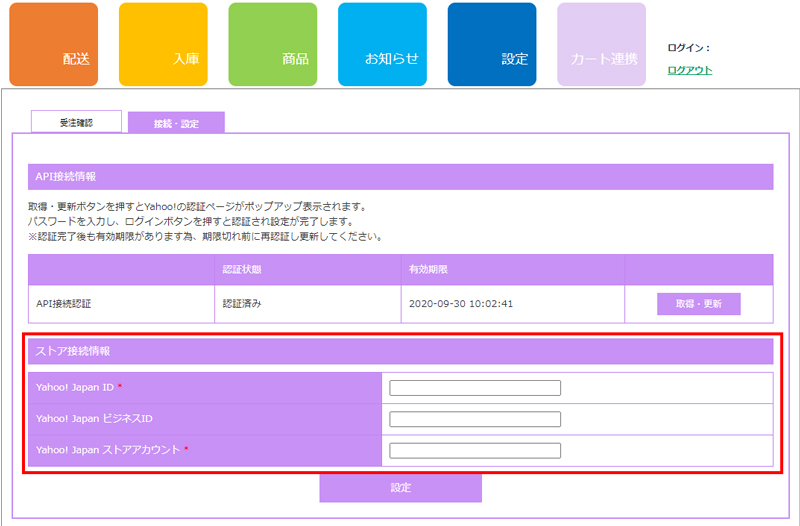Click the Yahoo! Japan ストアアカウント input field

[475, 450]
